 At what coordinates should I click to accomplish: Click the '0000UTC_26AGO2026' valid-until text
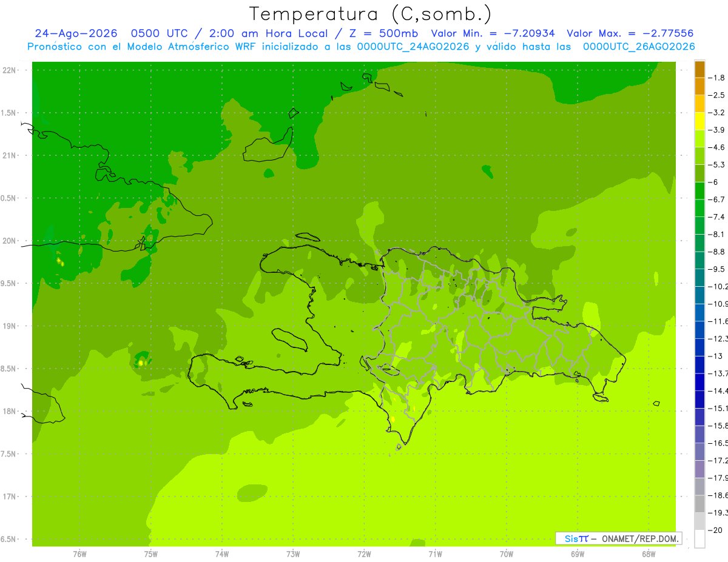point(639,47)
